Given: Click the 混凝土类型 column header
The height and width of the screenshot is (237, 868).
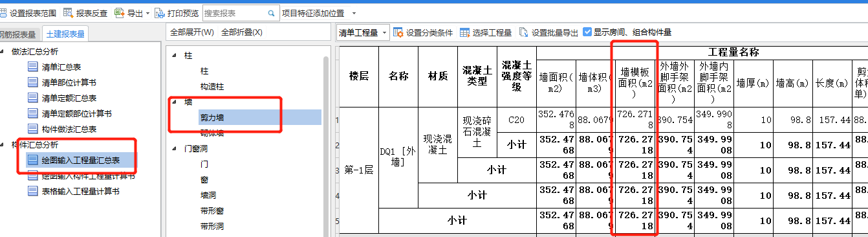Looking at the screenshot, I should click(477, 76).
